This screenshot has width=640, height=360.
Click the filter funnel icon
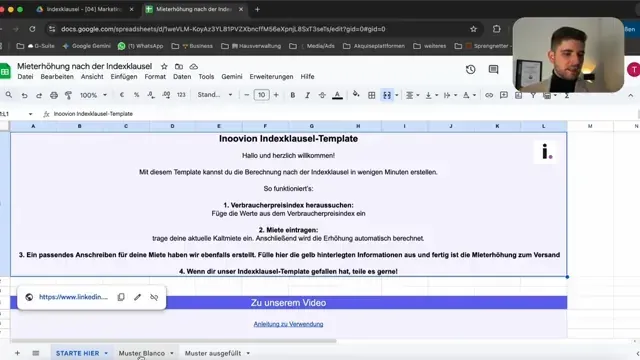533,96
